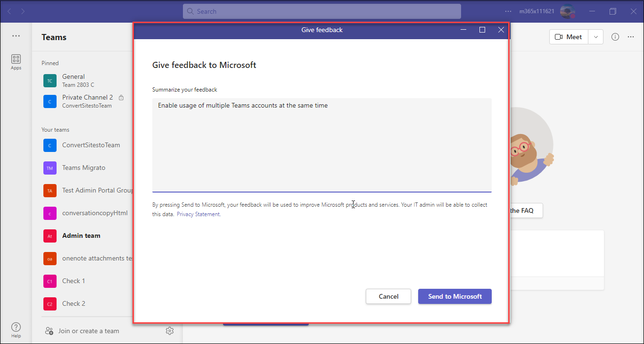This screenshot has height=344, width=644.
Task: Click the Teams search bar
Action: coord(322,11)
